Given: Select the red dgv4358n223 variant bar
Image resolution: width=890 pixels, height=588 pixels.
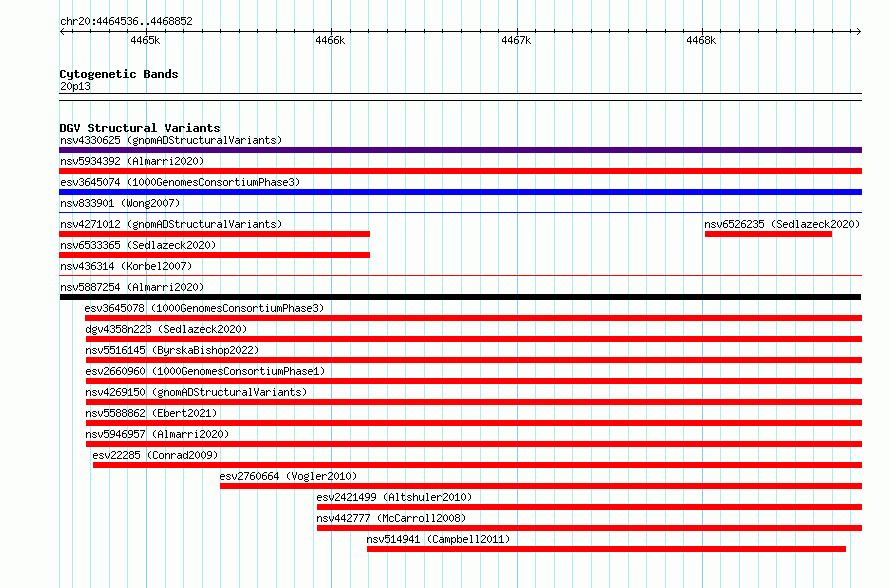Looking at the screenshot, I should coord(474,339).
